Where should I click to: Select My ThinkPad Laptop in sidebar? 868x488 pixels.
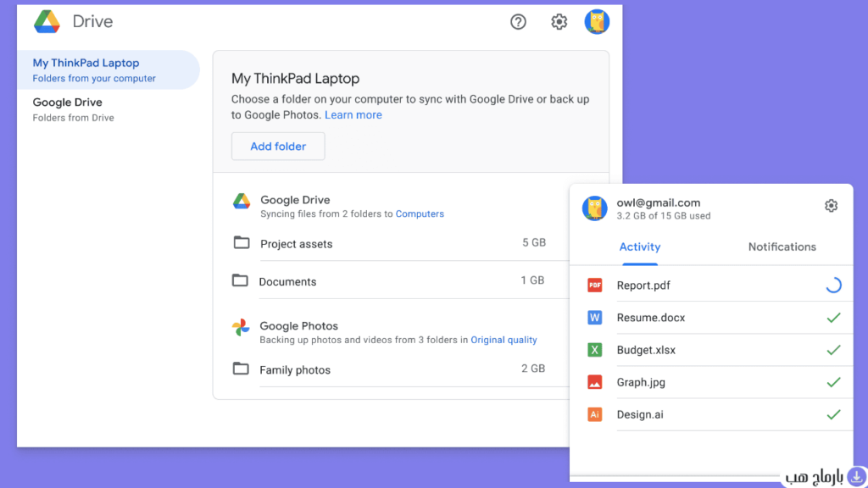tap(108, 69)
